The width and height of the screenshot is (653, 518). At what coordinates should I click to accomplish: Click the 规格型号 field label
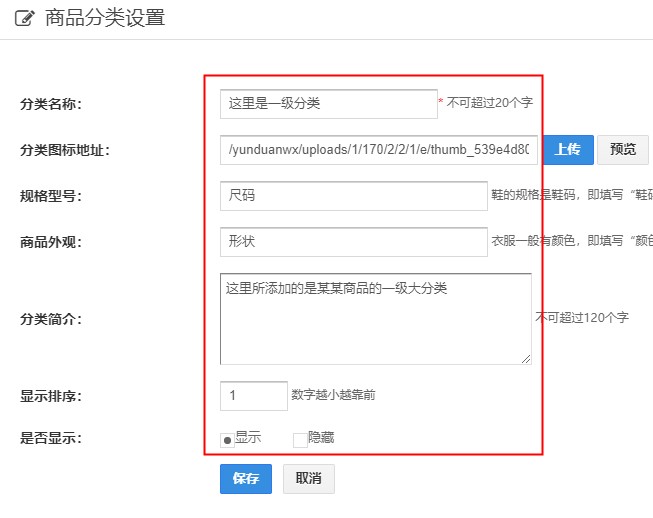[51, 196]
